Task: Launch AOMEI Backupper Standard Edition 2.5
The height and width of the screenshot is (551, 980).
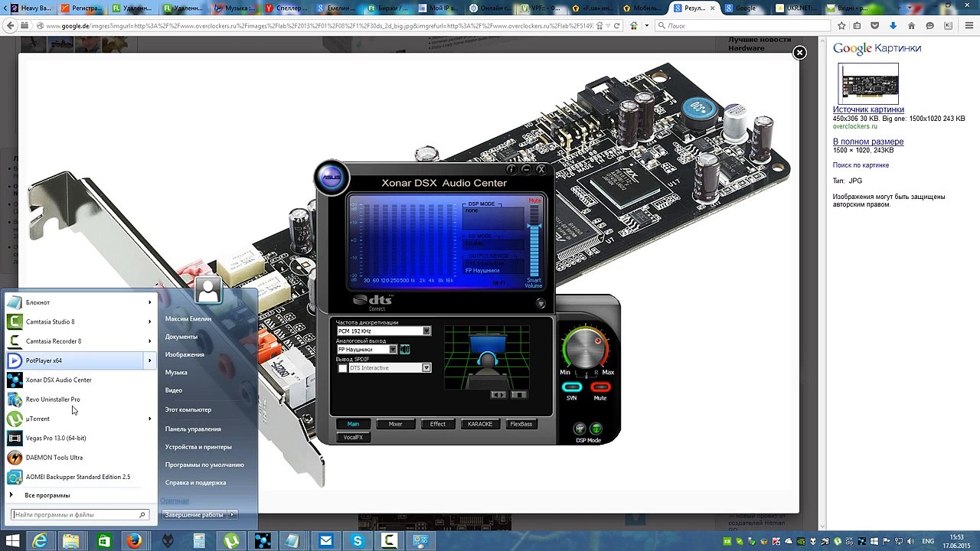Action: 80,477
